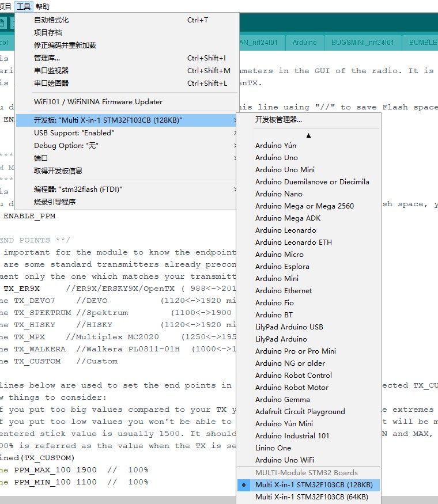This screenshot has height=504, width=438.
Task: Choose LilyPad Arduino board
Action: pos(309,339)
